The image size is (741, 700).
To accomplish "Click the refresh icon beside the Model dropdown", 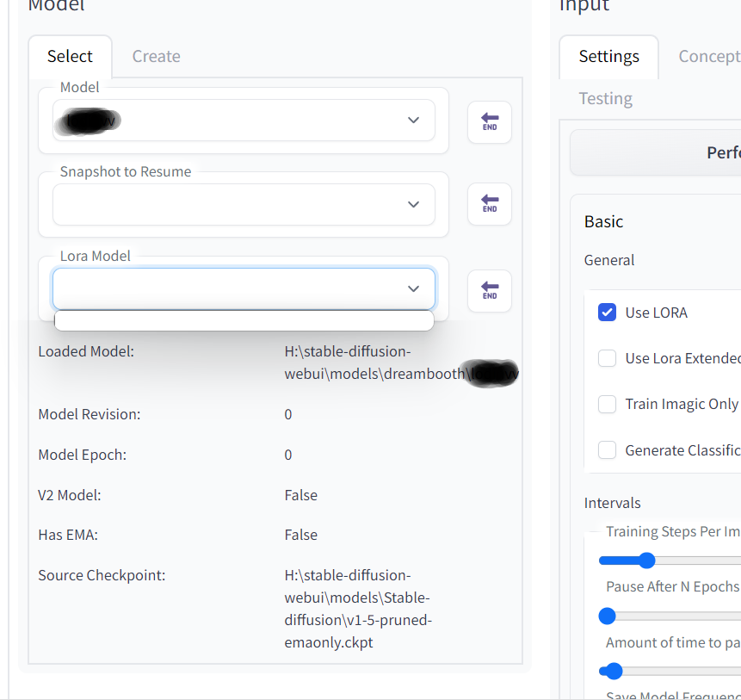I will coord(489,122).
